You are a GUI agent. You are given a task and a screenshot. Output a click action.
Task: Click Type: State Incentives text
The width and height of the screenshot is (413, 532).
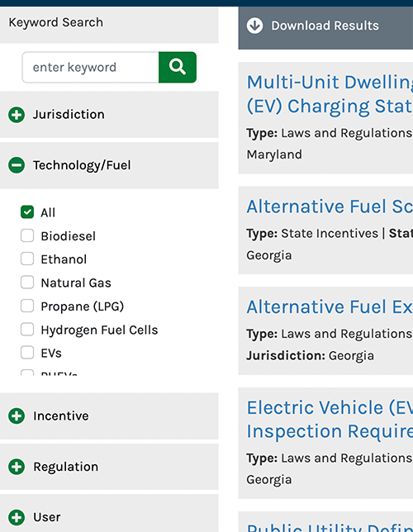312,234
